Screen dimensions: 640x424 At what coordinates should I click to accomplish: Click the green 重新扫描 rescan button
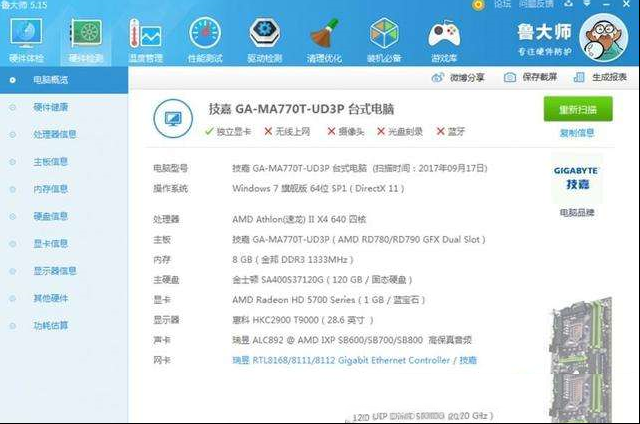click(x=578, y=109)
